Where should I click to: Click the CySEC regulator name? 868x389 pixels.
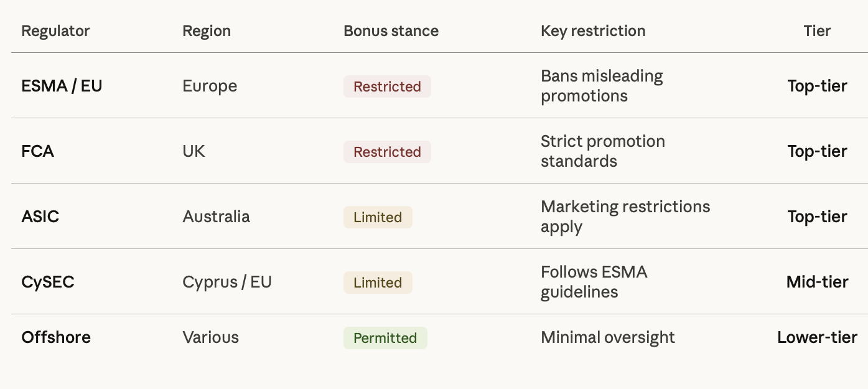coord(48,282)
